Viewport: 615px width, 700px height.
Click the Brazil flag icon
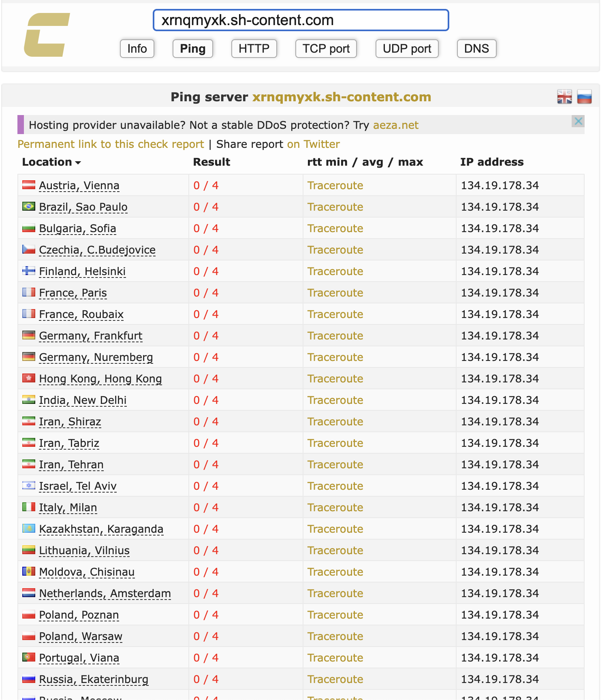(29, 207)
